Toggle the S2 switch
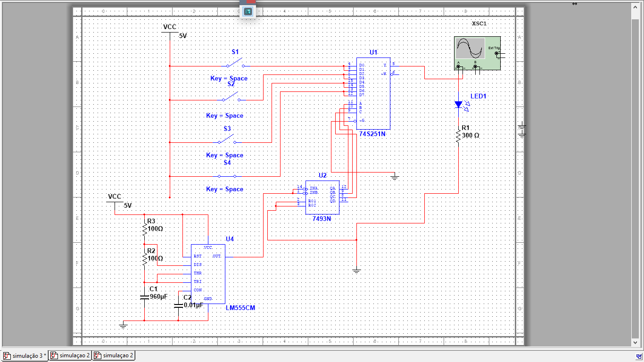Viewport: 644px width, 362px height. (x=231, y=98)
